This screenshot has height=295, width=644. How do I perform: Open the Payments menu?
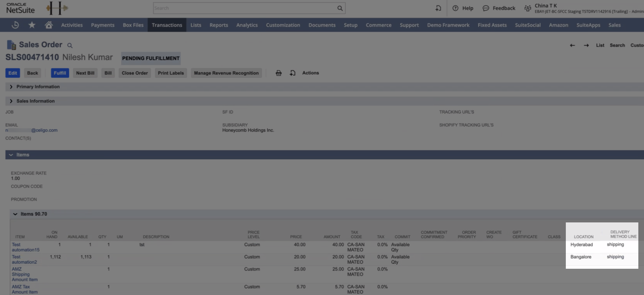[x=103, y=25]
